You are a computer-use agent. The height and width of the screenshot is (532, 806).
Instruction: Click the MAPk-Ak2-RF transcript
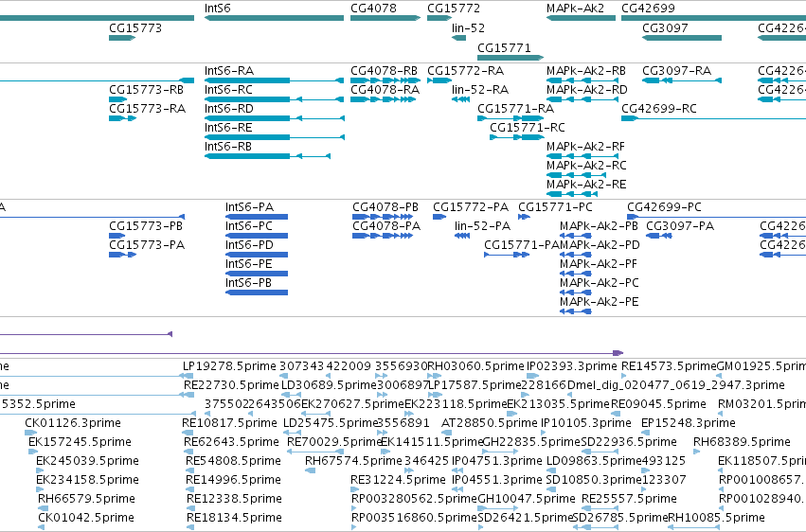pyautogui.click(x=586, y=147)
